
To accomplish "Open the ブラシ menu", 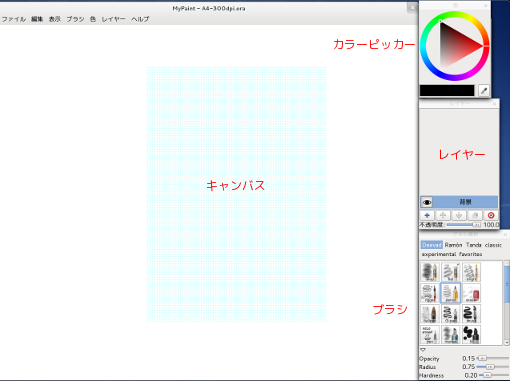I will click(x=75, y=19).
